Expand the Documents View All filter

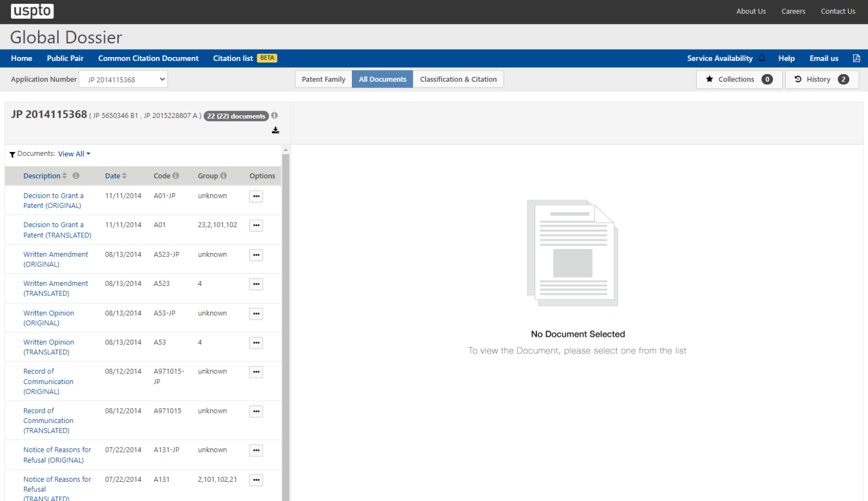73,154
